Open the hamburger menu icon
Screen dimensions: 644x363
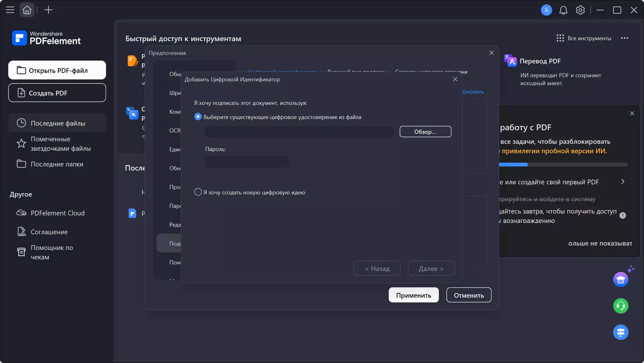pyautogui.click(x=10, y=10)
